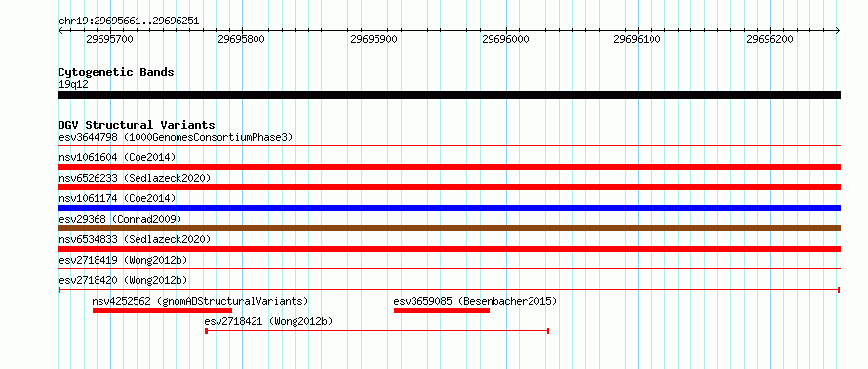Viewport: 868px width, 369px height.
Task: Click the esv2718420 line with end caps
Action: coord(449,290)
